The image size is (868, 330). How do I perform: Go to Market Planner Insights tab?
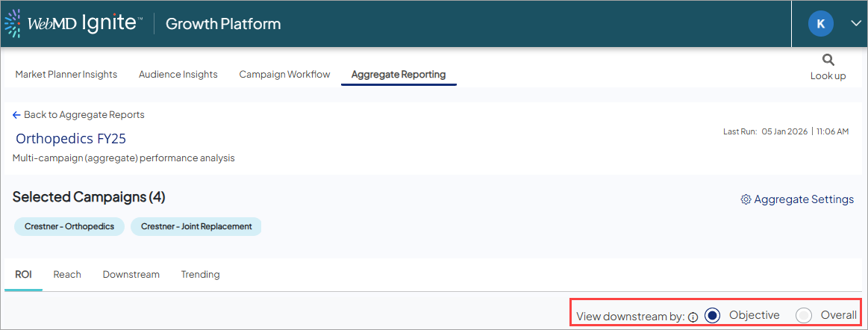click(x=66, y=74)
